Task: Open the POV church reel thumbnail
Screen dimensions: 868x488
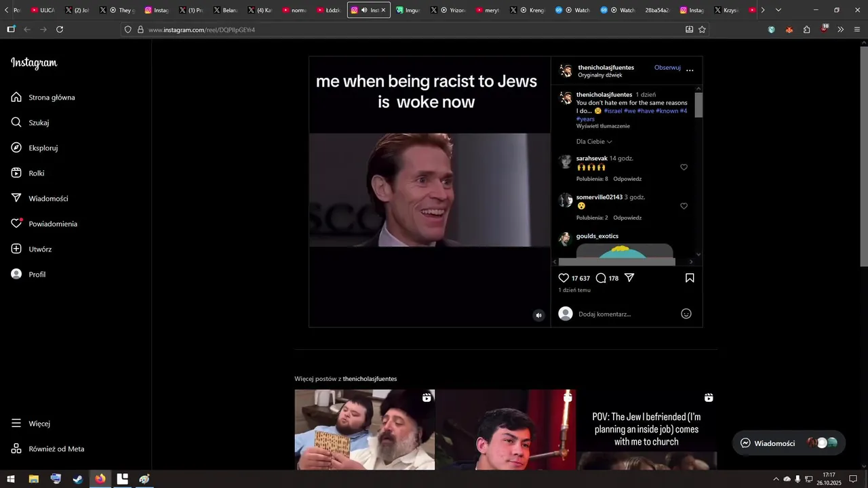Action: pyautogui.click(x=647, y=430)
